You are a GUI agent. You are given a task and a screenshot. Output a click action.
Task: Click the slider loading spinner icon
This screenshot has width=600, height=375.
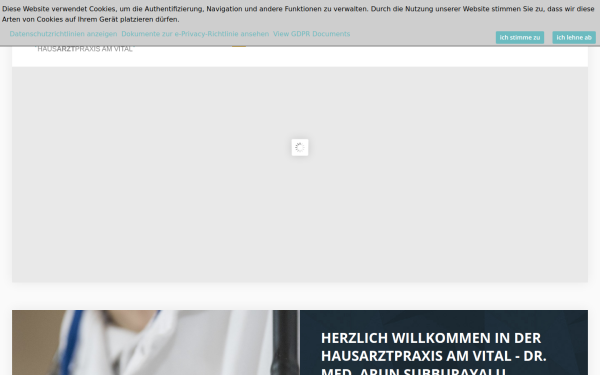pyautogui.click(x=300, y=147)
